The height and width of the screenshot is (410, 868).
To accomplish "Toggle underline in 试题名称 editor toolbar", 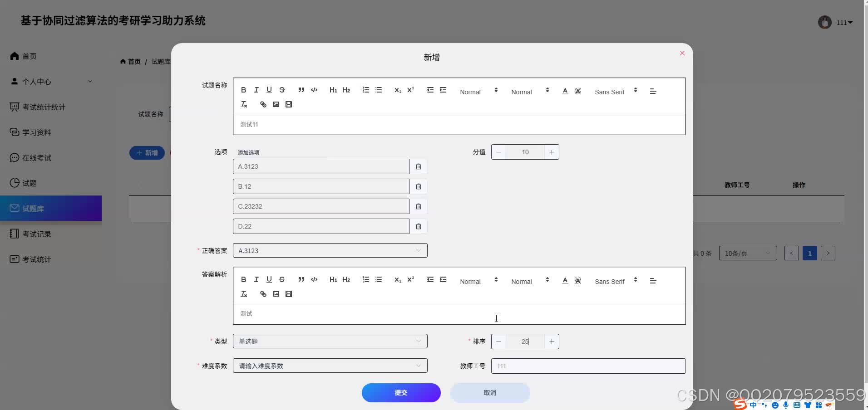I will coord(269,90).
